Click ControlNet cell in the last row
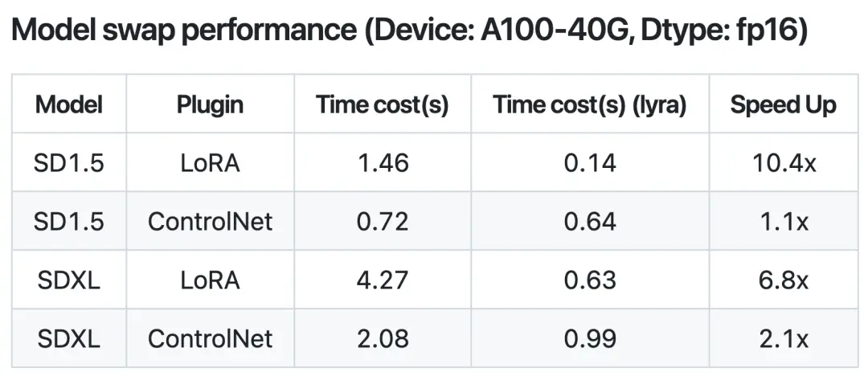 coord(210,338)
